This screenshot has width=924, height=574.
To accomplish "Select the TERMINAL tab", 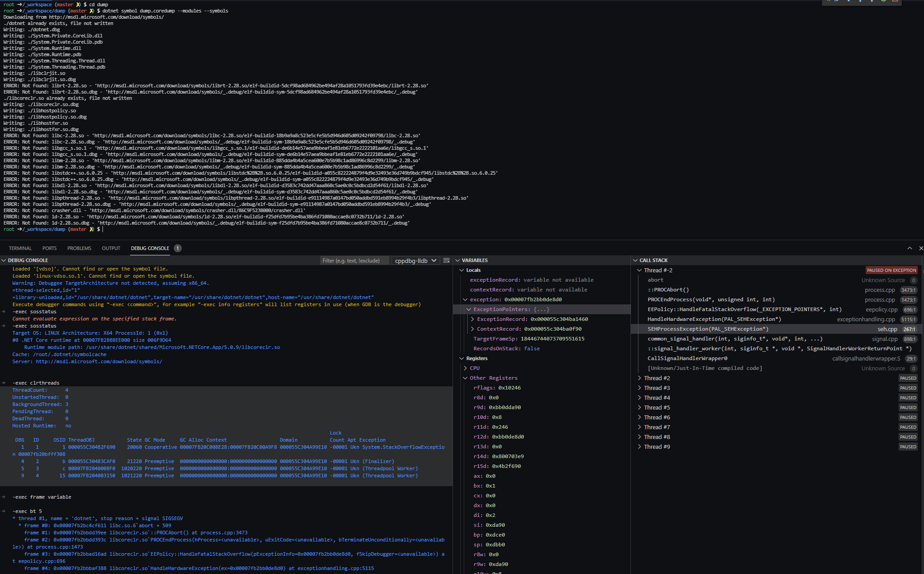I will pyautogui.click(x=19, y=247).
